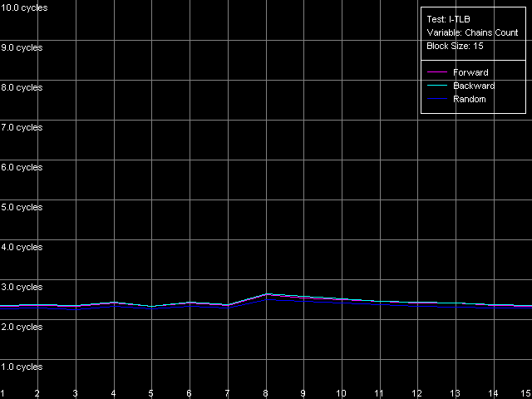
Task: Click the cyan Backward legend line
Action: tap(438, 86)
